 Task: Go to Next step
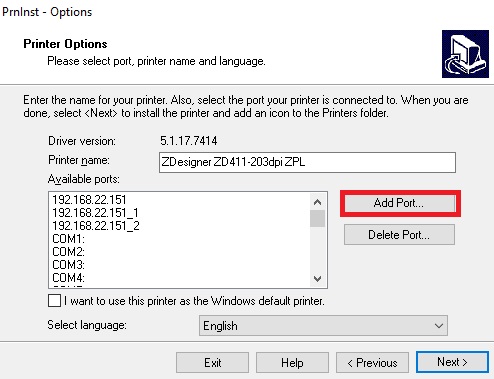[x=452, y=362]
